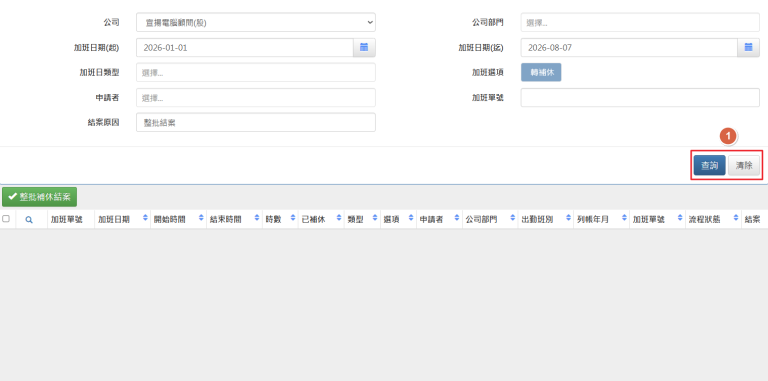This screenshot has height=381, width=768.
Task: Sort the table by 公司部門 arrows
Action: [x=513, y=218]
